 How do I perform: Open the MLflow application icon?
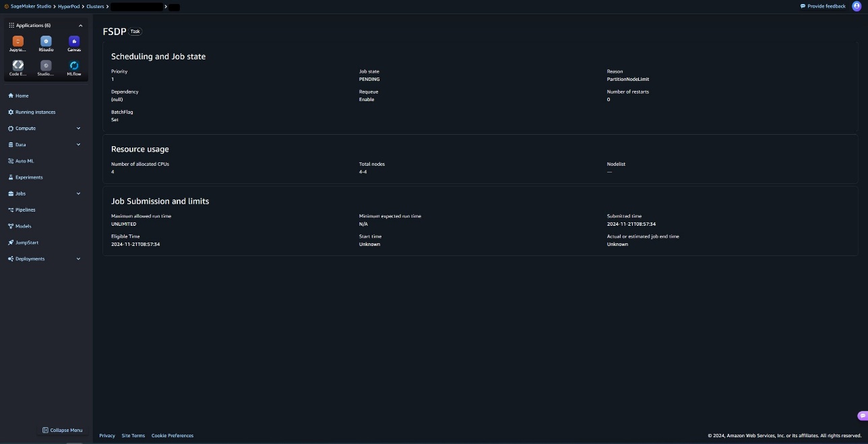(74, 66)
